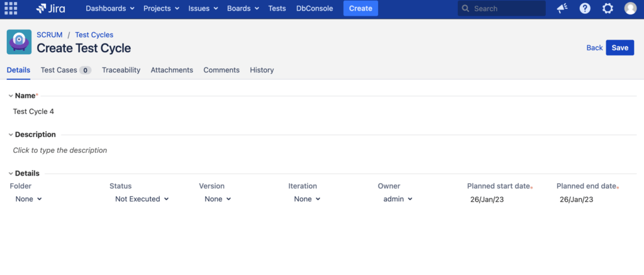Click the Jira logo
Image resolution: width=644 pixels, height=275 pixels.
pyautogui.click(x=50, y=9)
